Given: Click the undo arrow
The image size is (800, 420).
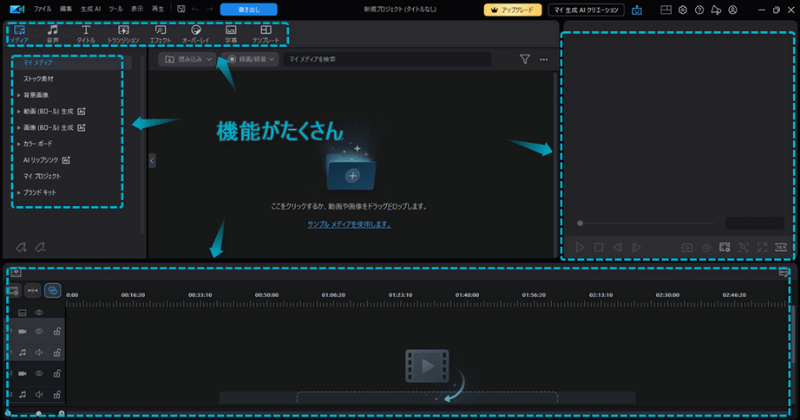Looking at the screenshot, I should coord(195,9).
